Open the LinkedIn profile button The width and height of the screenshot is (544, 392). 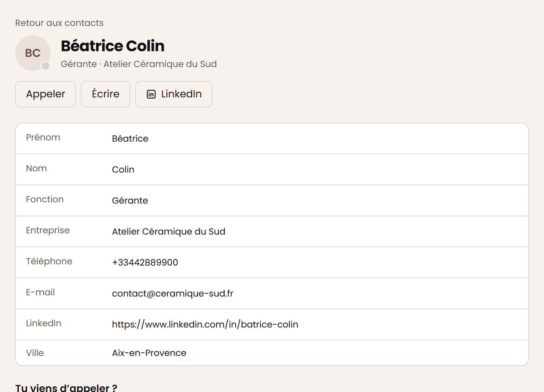(174, 94)
